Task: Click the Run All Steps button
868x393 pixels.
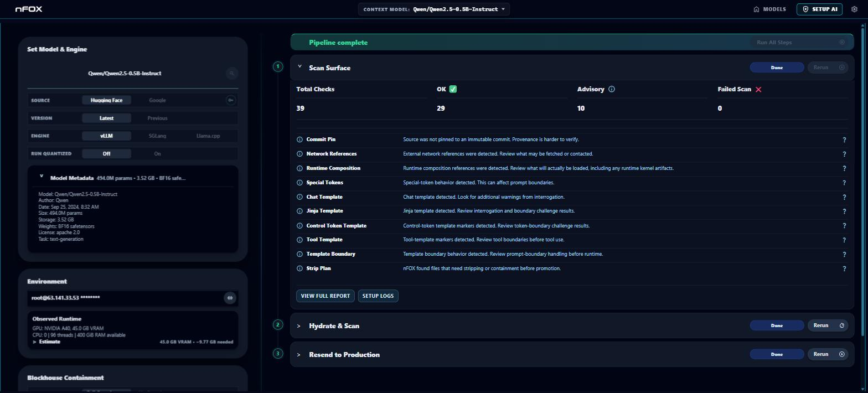Action: pos(800,43)
